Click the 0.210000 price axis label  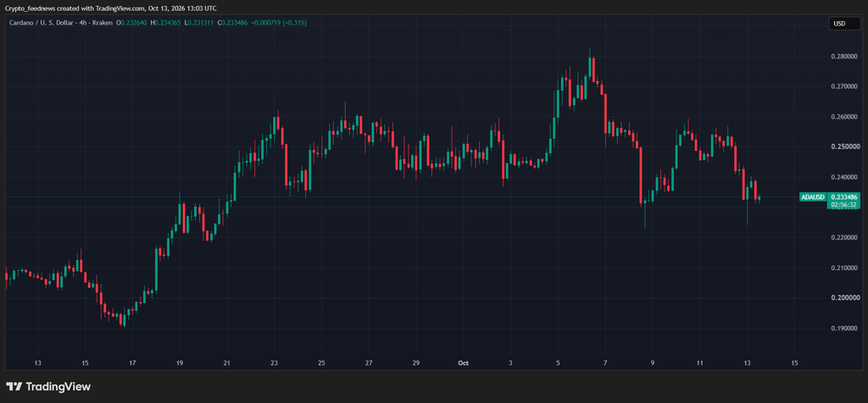(843, 268)
